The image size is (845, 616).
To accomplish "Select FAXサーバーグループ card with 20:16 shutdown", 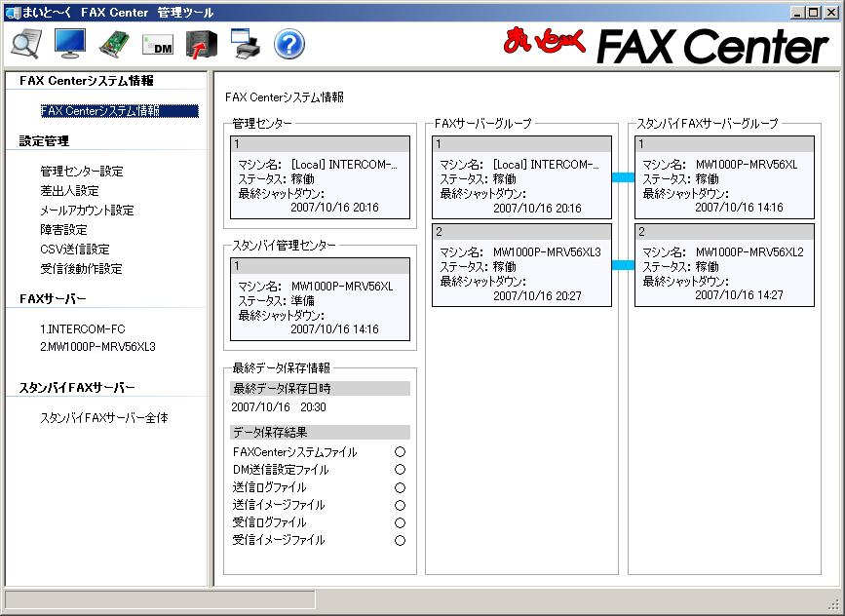I will point(521,177).
